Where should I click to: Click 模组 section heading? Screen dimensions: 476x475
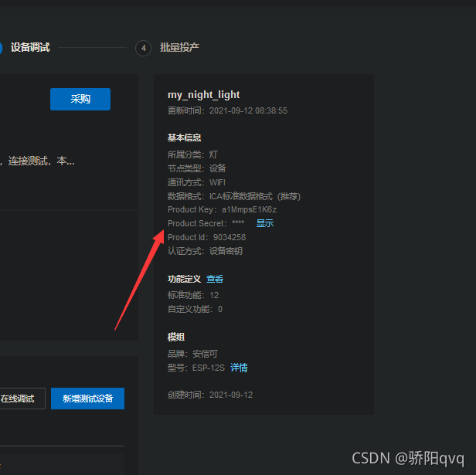pos(176,337)
